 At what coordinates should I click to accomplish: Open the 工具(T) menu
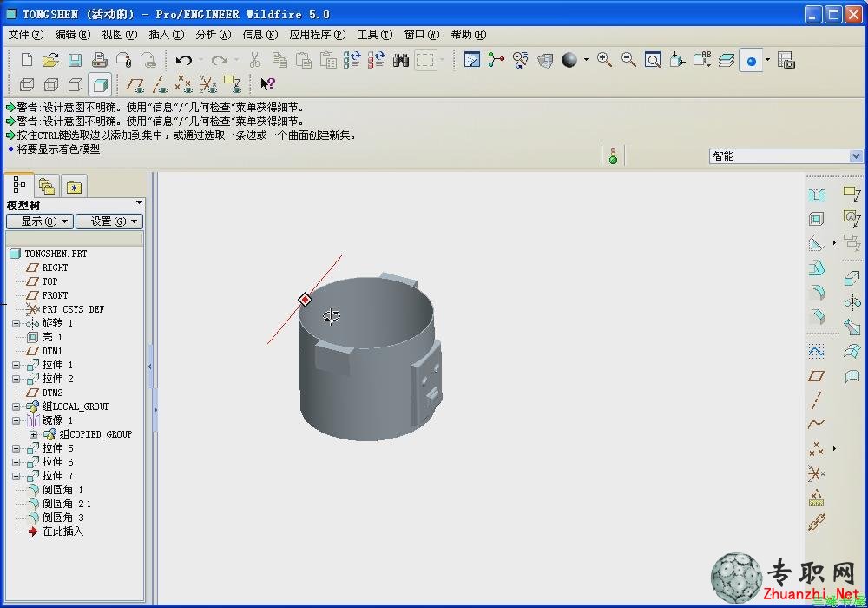pos(375,35)
